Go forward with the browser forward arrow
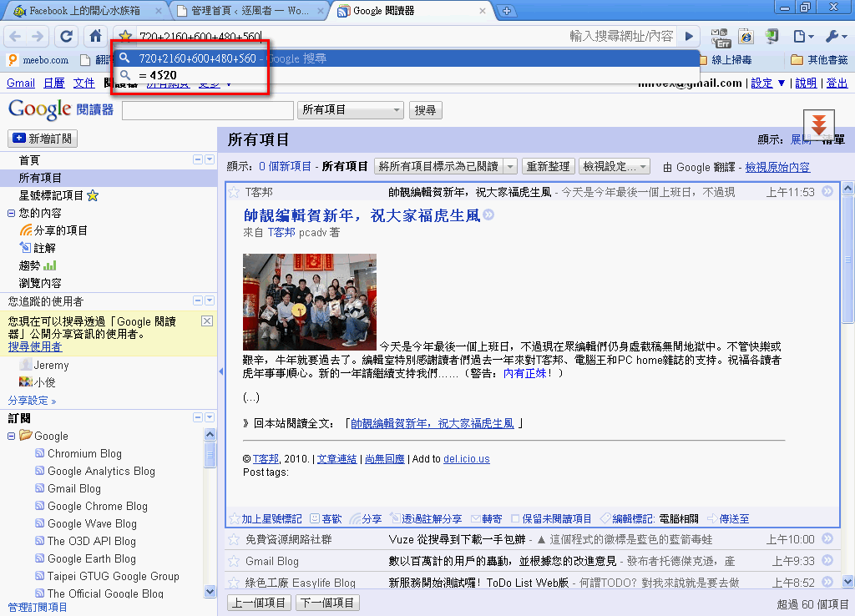Image resolution: width=855 pixels, height=616 pixels. coord(37,37)
